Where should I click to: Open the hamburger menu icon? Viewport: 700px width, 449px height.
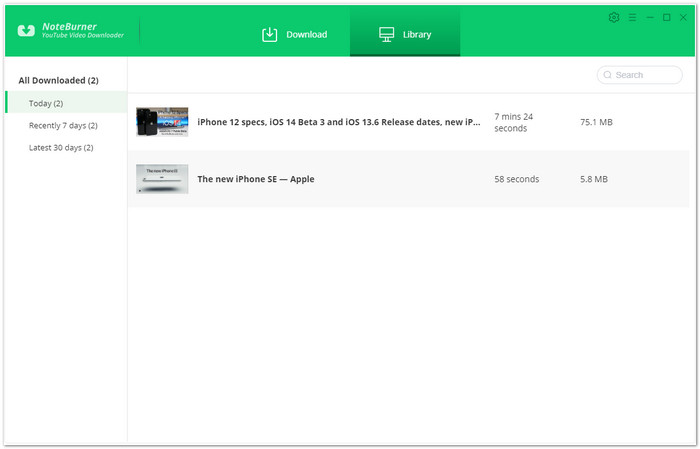point(632,17)
